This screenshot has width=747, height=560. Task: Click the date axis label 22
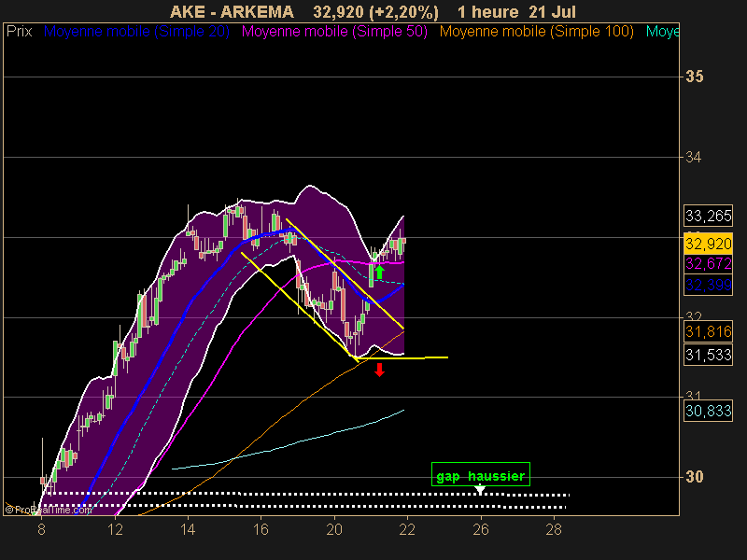point(407,529)
